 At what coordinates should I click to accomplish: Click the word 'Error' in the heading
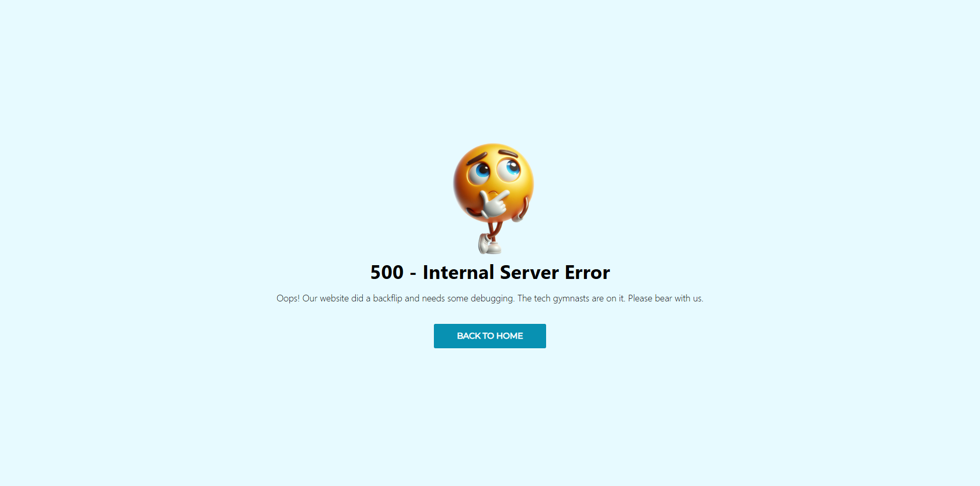(587, 272)
